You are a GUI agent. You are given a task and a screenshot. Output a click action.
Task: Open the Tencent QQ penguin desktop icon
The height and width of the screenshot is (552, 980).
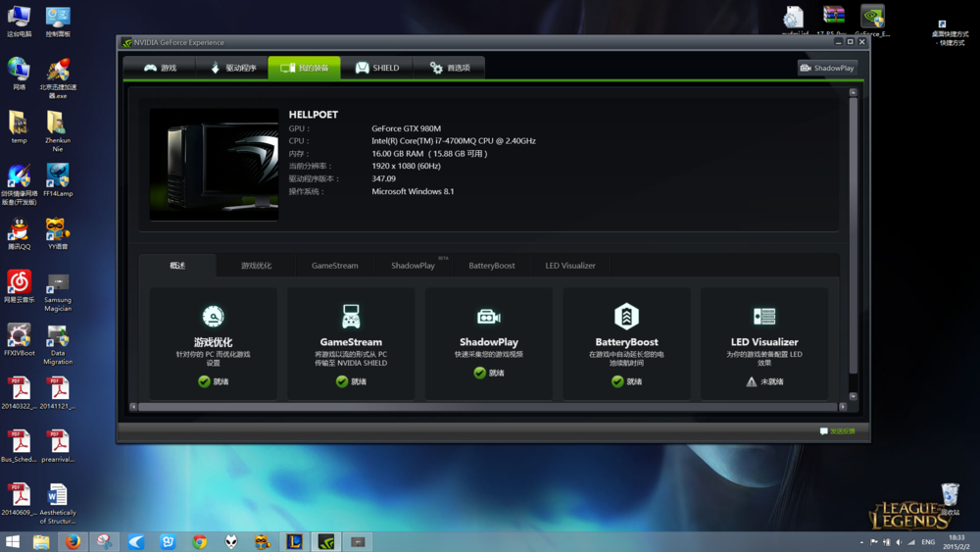pos(19,233)
